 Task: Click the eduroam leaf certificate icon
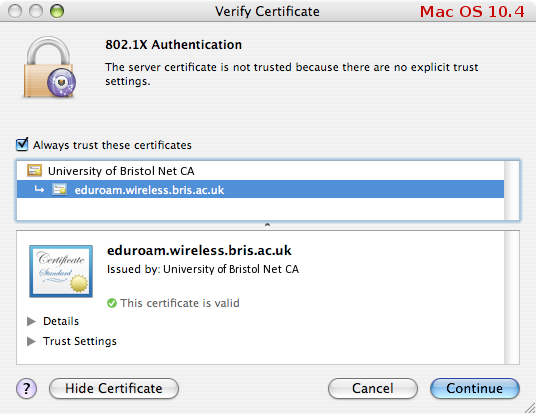click(x=59, y=189)
